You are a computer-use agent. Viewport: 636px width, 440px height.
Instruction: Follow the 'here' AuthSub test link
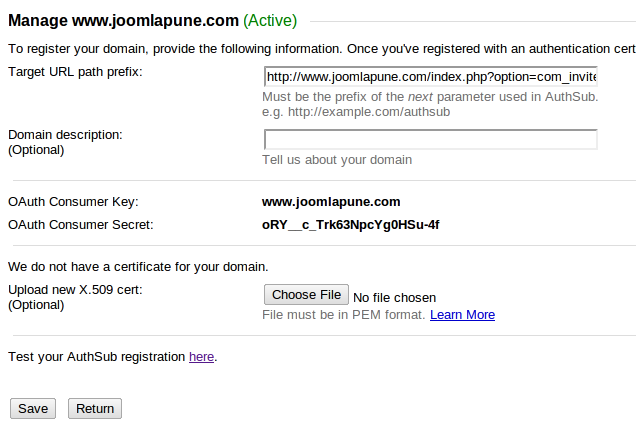click(201, 357)
